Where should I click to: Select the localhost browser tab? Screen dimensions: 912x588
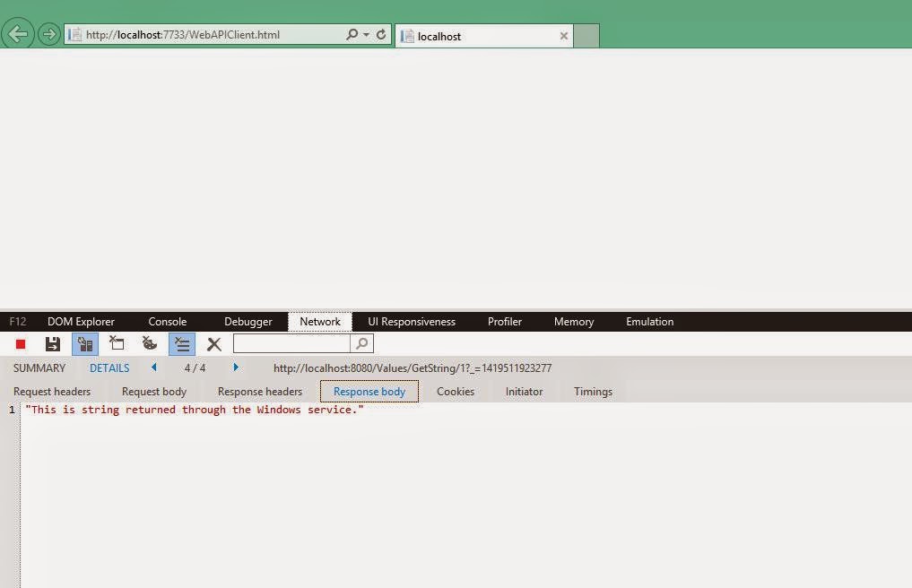(484, 36)
